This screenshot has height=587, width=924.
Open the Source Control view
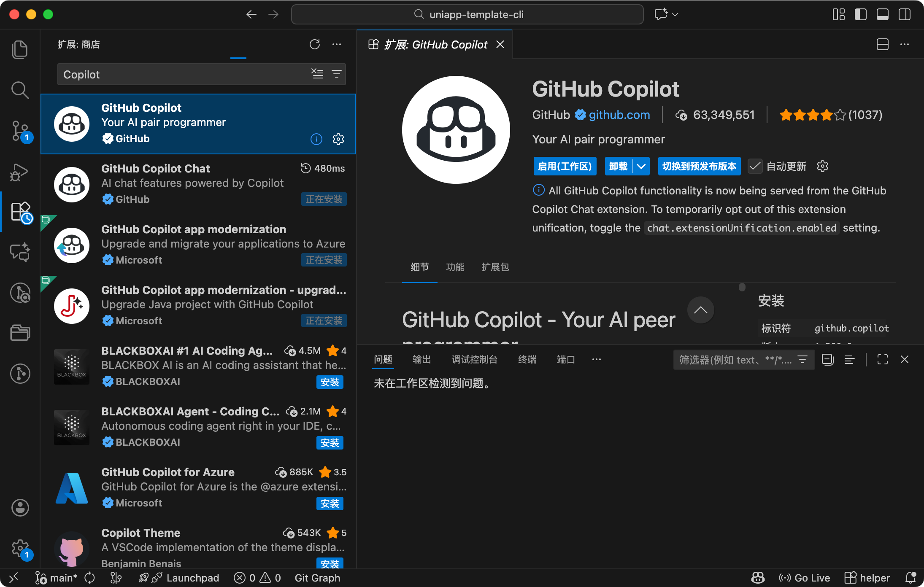(x=20, y=131)
